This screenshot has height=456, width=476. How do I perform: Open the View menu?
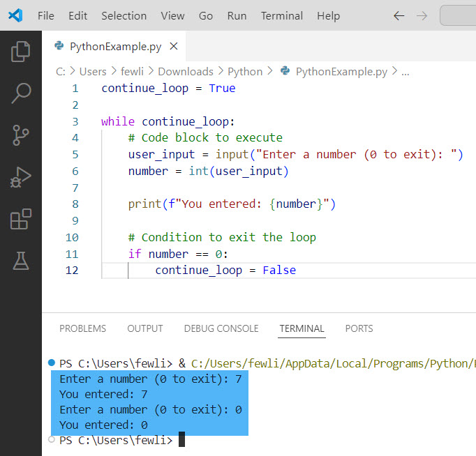coord(172,16)
